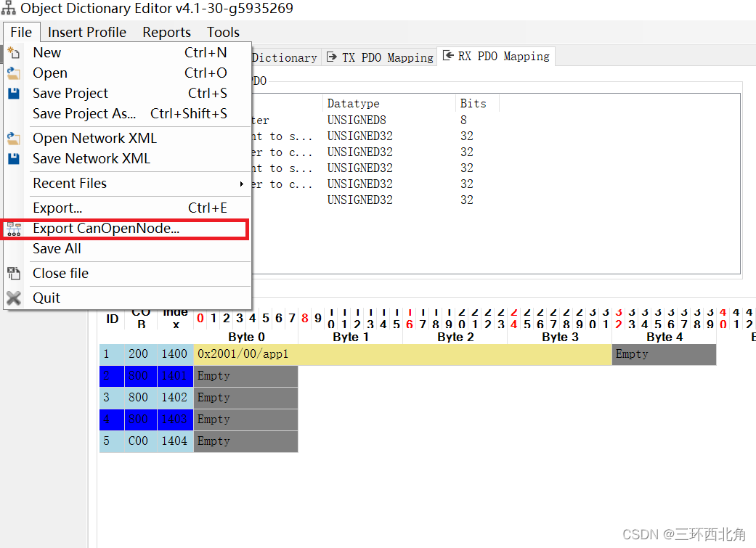The image size is (756, 548).
Task: Click the Object Dictionary Editor logo icon
Action: tap(9, 9)
